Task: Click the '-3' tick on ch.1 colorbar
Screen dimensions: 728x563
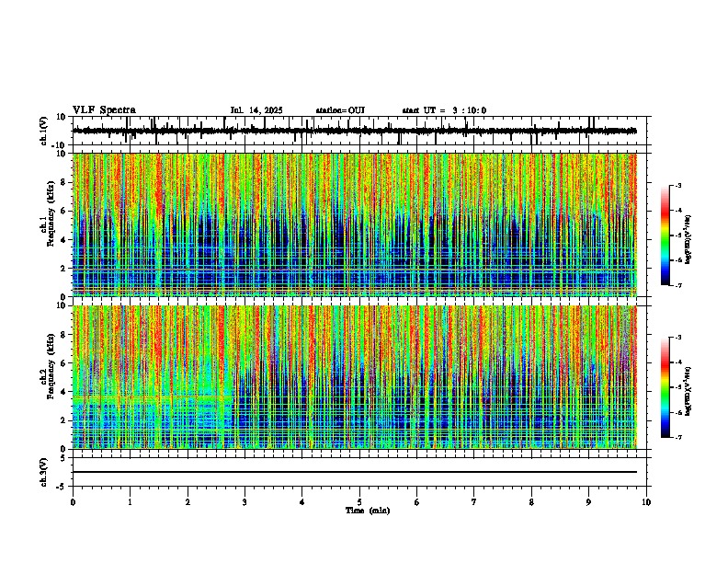Action: (677, 186)
